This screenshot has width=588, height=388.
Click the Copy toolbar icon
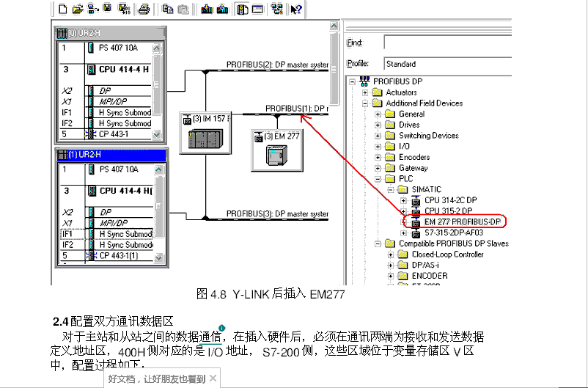coord(168,9)
